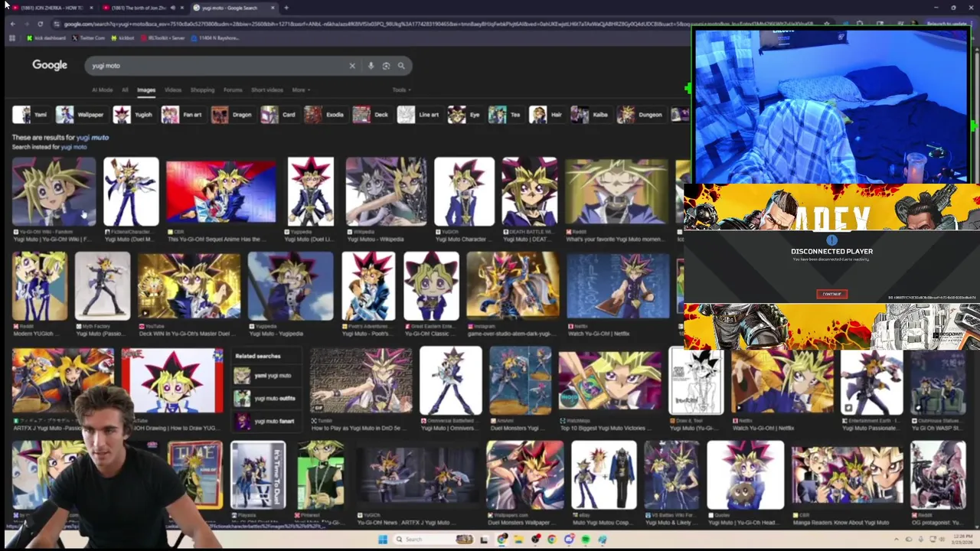
Task: Go to Google home via the logo
Action: (x=50, y=65)
